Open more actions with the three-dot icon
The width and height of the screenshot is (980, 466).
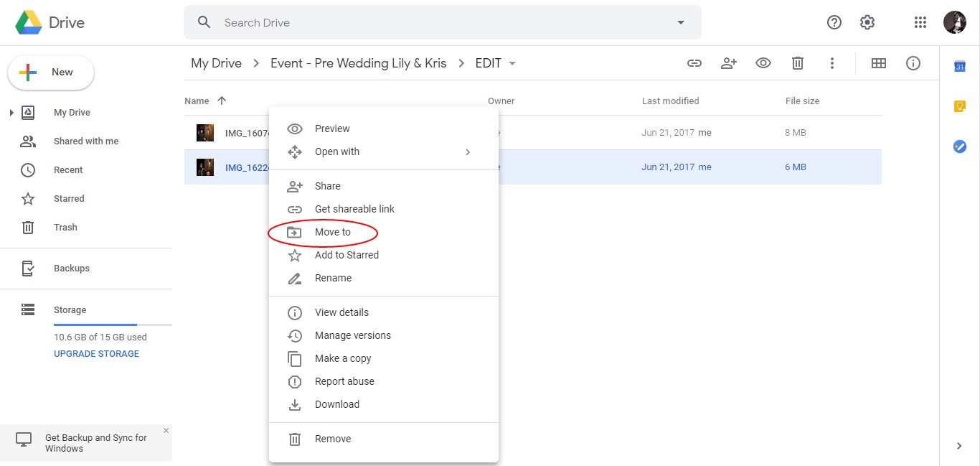click(831, 63)
